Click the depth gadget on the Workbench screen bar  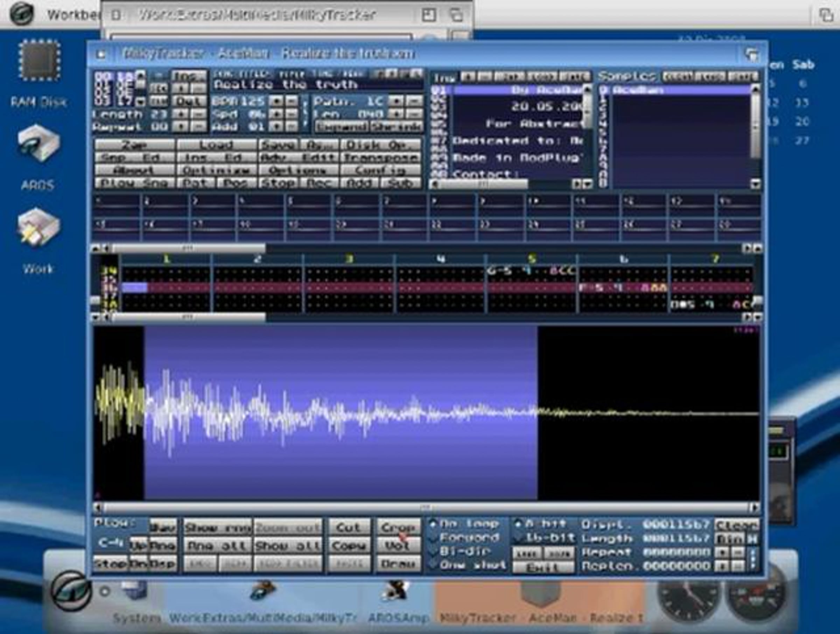[826, 15]
